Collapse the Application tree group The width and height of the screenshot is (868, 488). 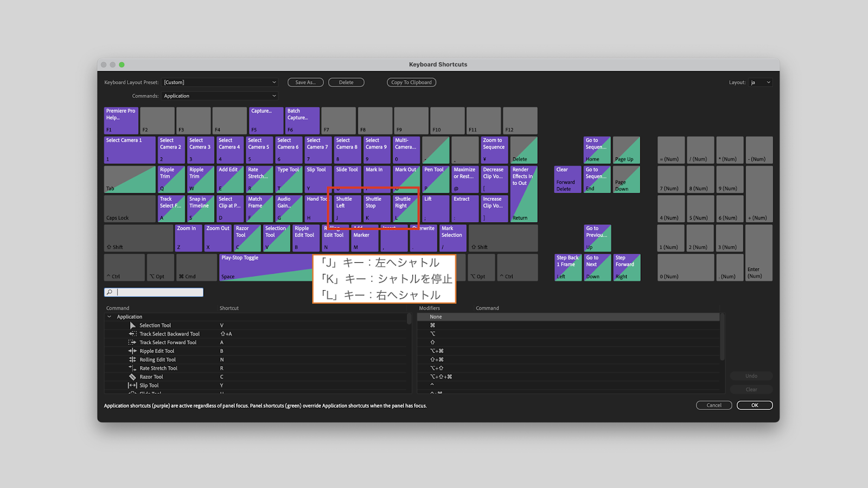[110, 317]
